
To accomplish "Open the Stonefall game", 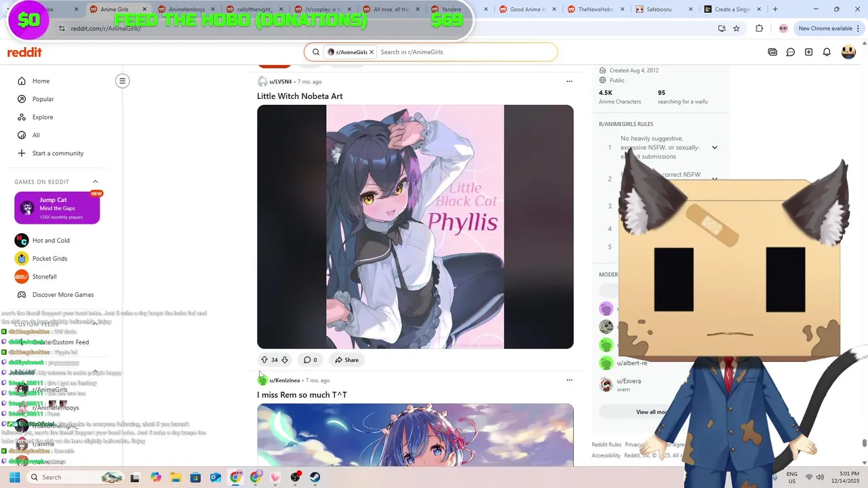I will coord(44,277).
